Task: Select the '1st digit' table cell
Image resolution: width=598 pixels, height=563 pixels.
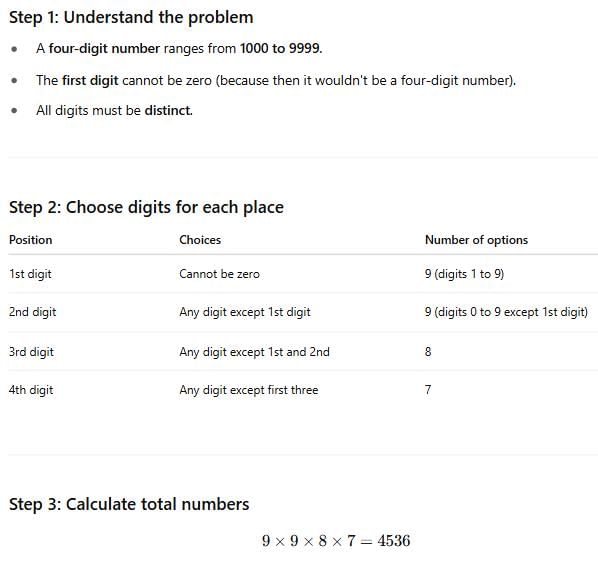Action: (x=30, y=274)
